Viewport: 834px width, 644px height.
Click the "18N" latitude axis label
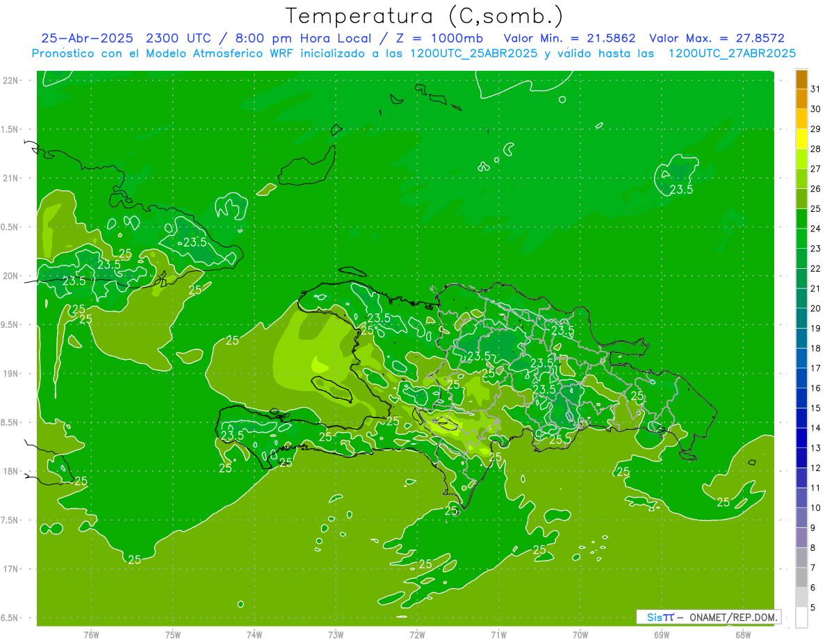(11, 471)
